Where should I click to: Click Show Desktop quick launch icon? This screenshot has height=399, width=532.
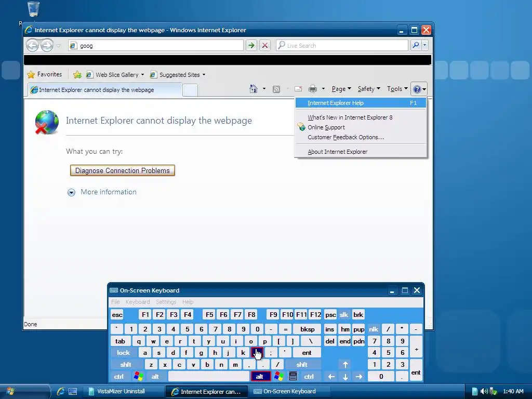[73, 392]
